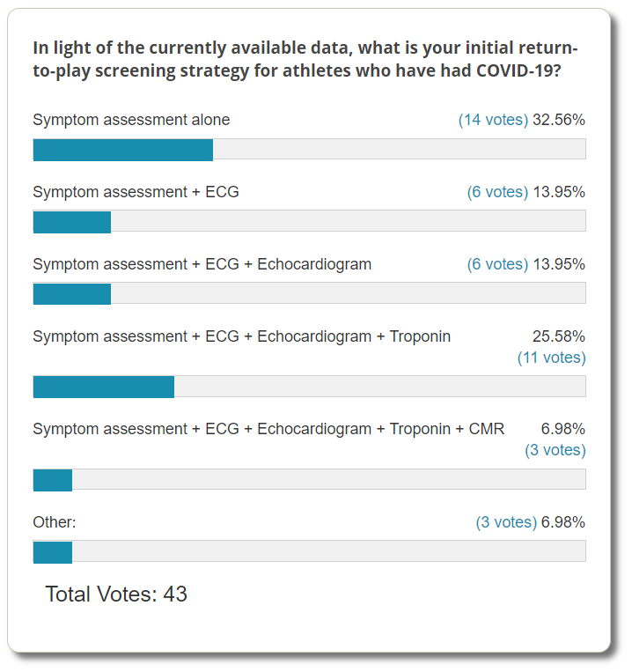Click the result bar for the Troponin + CMR option
The height and width of the screenshot is (672, 632).
(309, 480)
